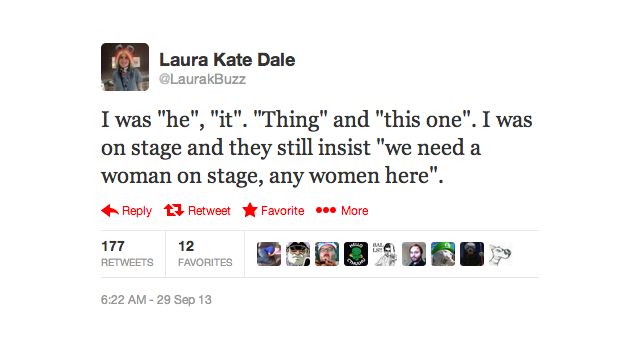Click the 6:22 AM - 29 Sep 13 timestamp
Screen dimensions: 640x360
(x=156, y=300)
